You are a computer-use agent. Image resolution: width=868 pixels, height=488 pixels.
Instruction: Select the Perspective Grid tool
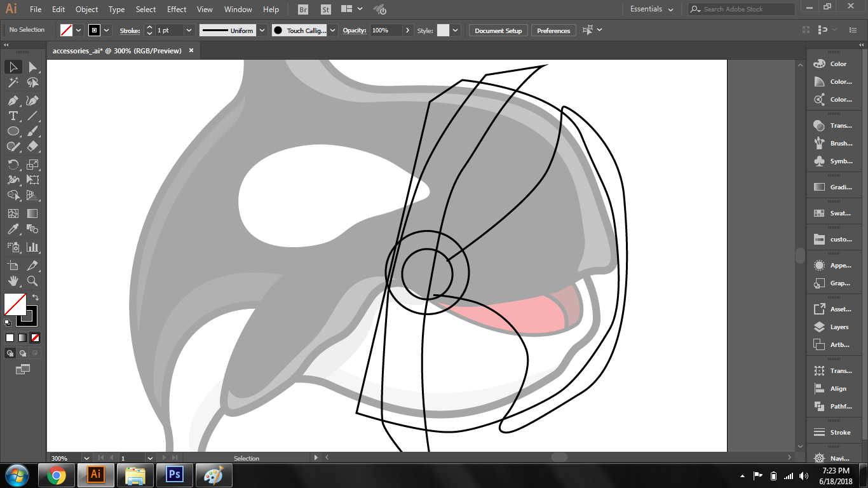(x=32, y=195)
